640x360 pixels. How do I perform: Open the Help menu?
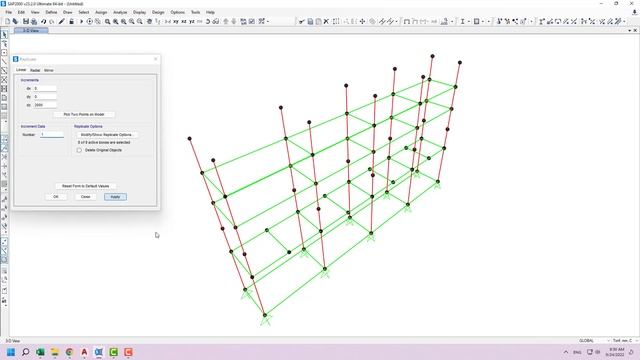pyautogui.click(x=210, y=12)
